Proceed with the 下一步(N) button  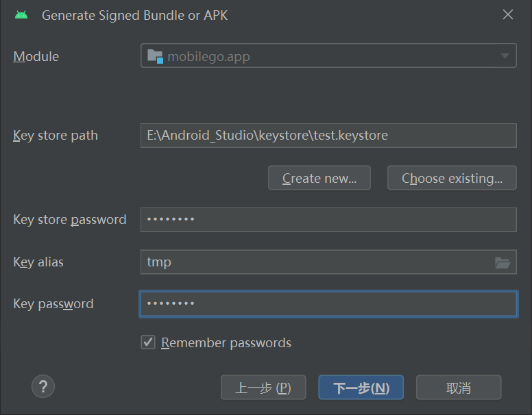coord(361,388)
